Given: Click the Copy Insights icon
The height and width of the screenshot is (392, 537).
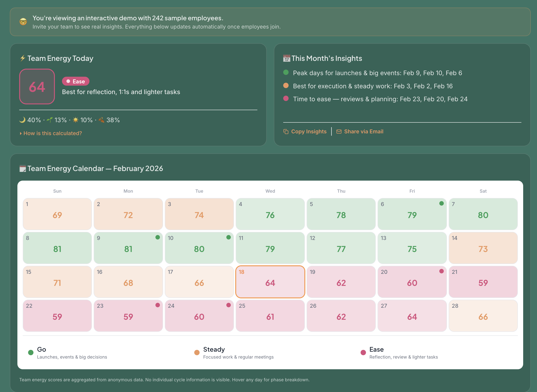Looking at the screenshot, I should tap(286, 132).
